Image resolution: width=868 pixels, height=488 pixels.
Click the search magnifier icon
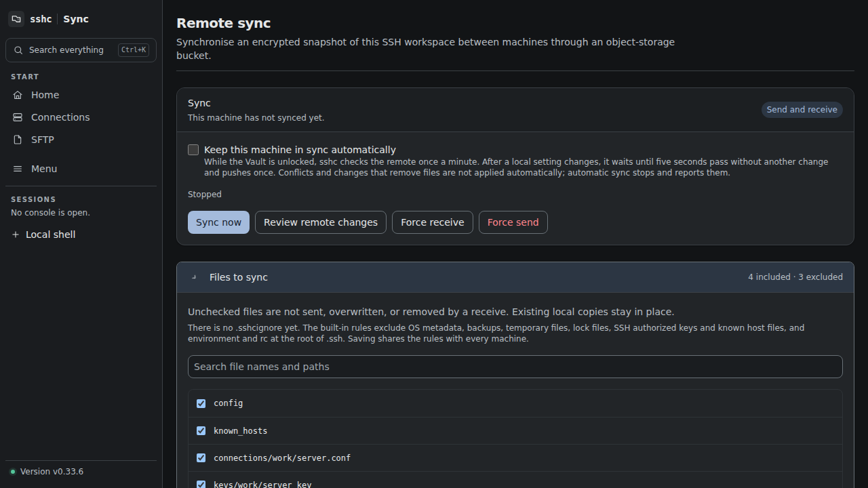[x=18, y=50]
